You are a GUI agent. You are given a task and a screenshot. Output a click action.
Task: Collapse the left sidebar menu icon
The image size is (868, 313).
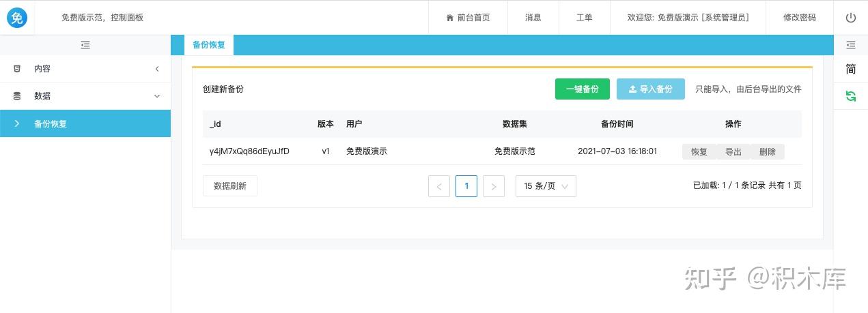coord(85,45)
